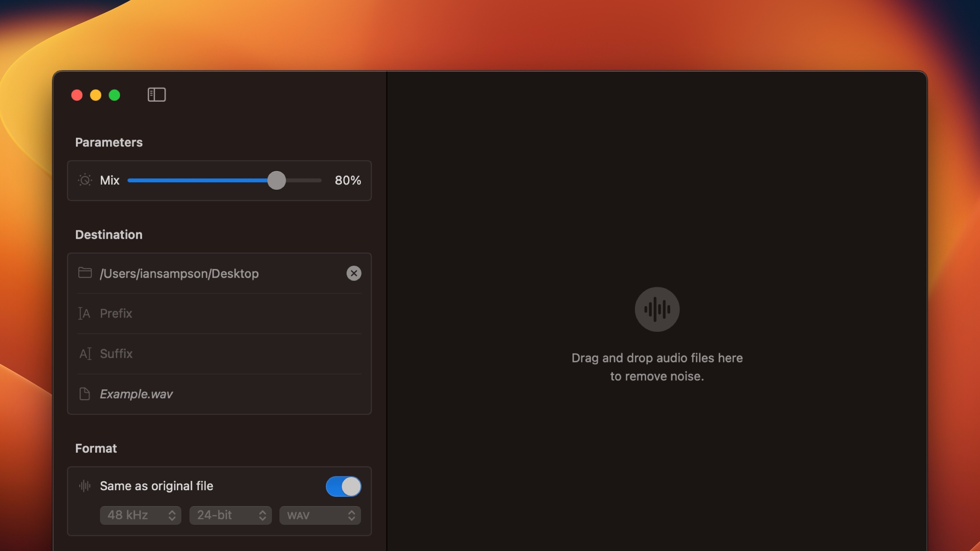The height and width of the screenshot is (551, 980).
Task: Maximize the window with green button
Action: pos(114,95)
